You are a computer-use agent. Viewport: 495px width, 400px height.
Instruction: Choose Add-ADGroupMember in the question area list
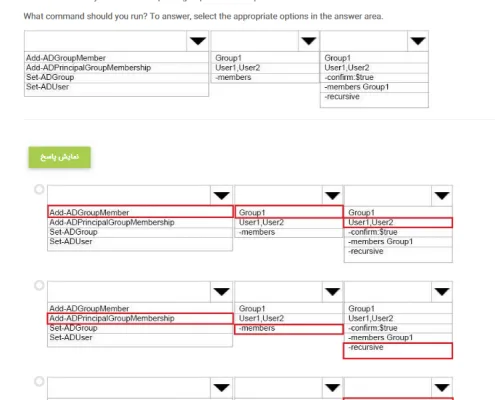point(66,58)
